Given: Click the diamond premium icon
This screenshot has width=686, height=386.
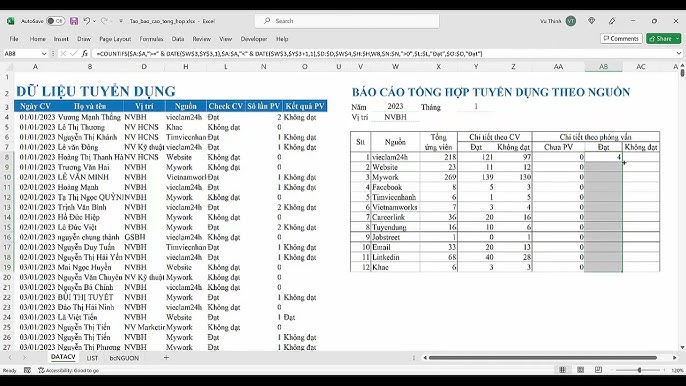Looking at the screenshot, I should point(592,21).
